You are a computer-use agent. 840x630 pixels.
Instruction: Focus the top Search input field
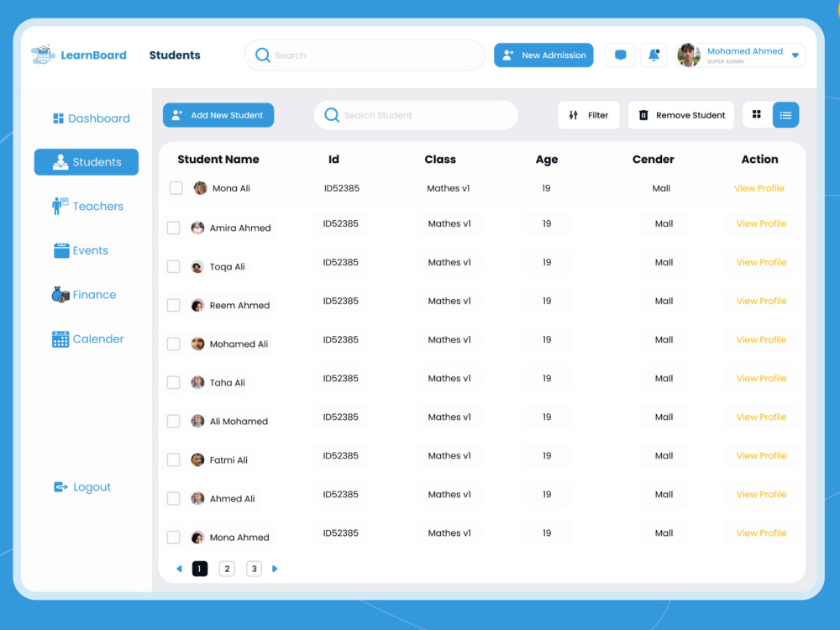[x=365, y=55]
